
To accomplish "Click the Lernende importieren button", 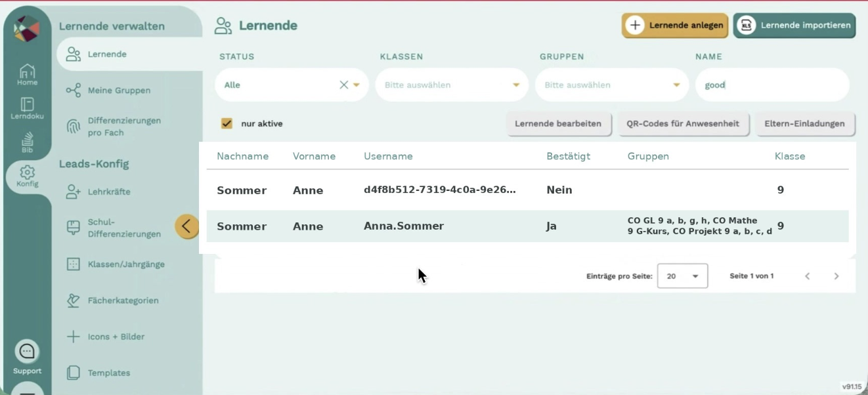I will 794,25.
